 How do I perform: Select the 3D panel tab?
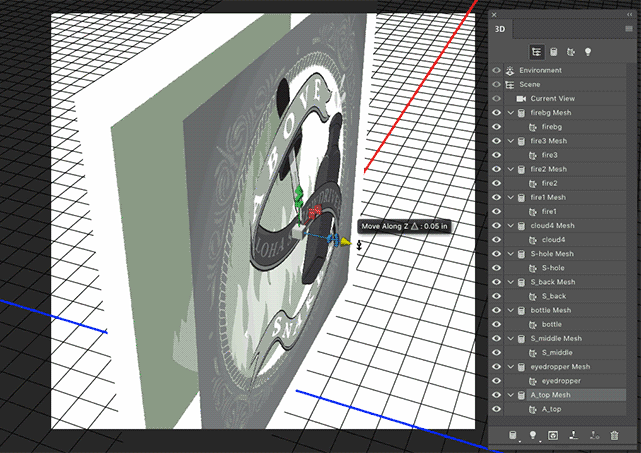click(x=500, y=29)
